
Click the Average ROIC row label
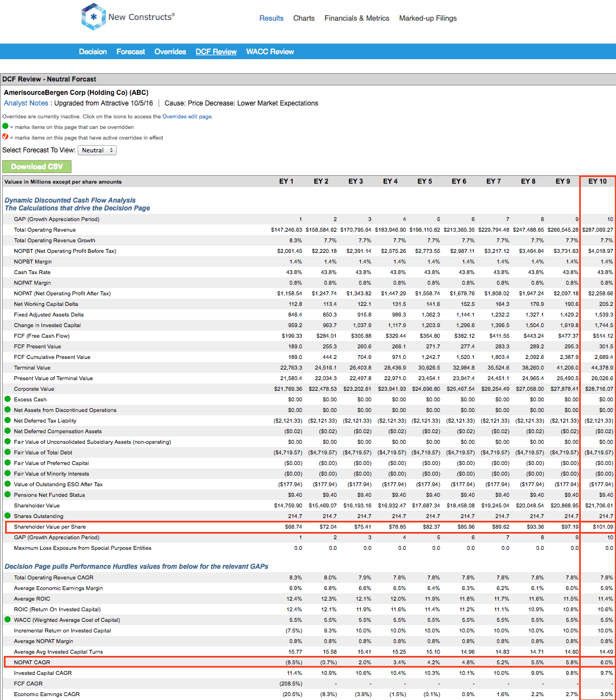(32, 599)
